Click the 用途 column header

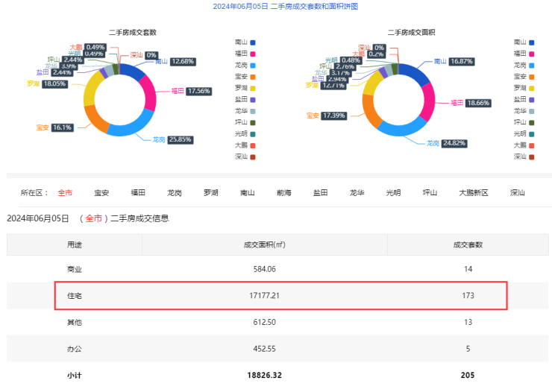coord(75,244)
